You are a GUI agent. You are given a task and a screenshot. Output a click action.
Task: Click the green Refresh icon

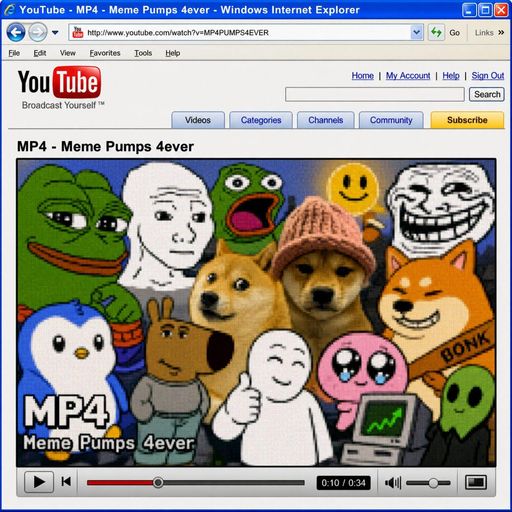436,32
